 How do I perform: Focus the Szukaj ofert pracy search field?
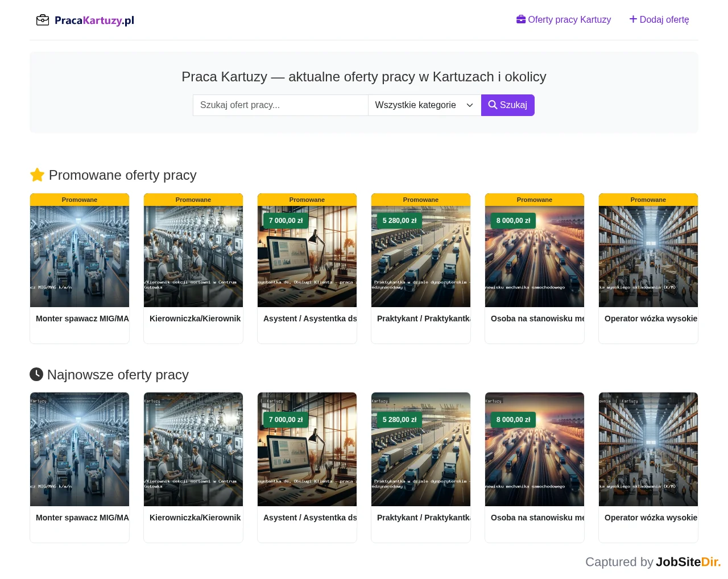[x=280, y=105]
